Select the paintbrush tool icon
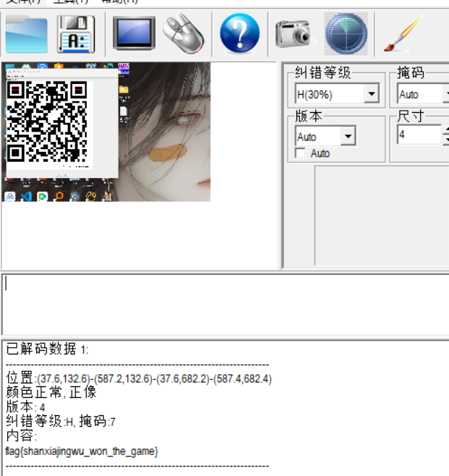The width and height of the screenshot is (449, 476). click(x=403, y=33)
